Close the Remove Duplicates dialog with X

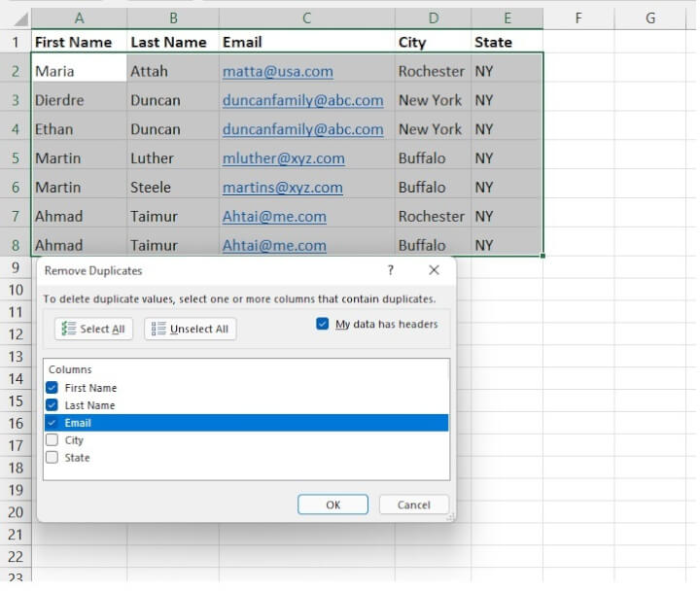tap(434, 271)
